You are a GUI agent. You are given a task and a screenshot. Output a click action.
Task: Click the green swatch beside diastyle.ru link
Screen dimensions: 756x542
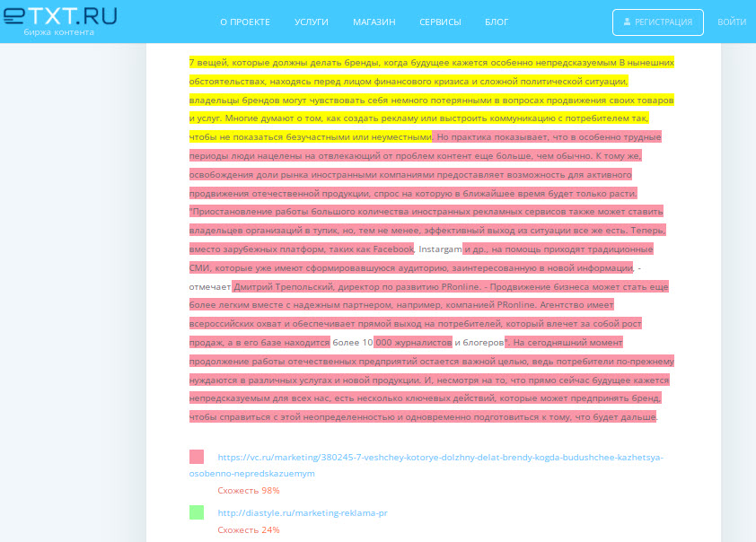tap(197, 512)
